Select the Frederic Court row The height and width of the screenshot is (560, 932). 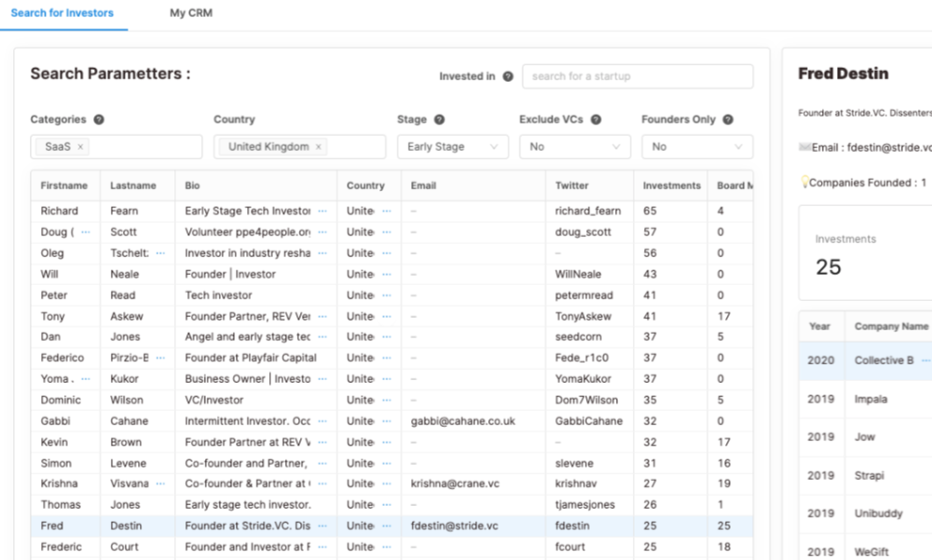[391, 547]
